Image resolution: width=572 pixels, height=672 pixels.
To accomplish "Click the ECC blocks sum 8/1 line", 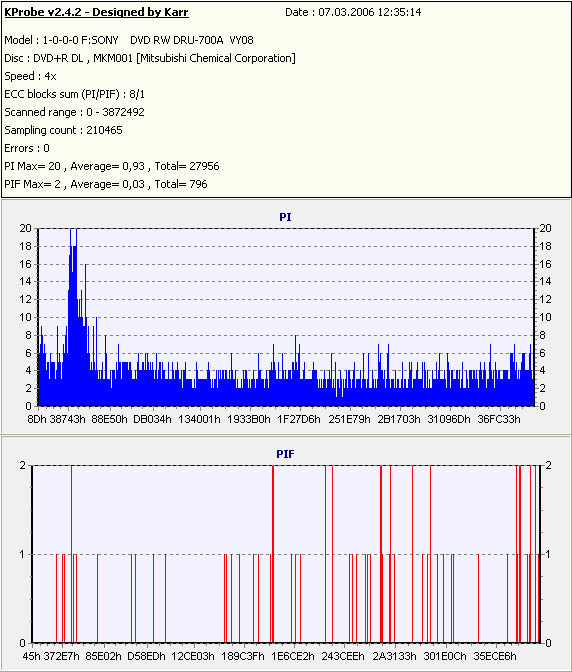I will pos(75,94).
